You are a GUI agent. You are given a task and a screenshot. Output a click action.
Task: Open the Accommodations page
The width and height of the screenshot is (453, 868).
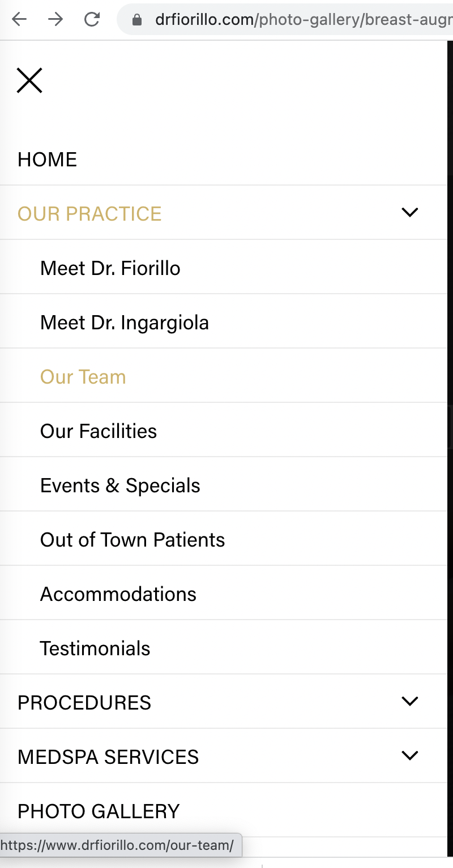pyautogui.click(x=118, y=594)
